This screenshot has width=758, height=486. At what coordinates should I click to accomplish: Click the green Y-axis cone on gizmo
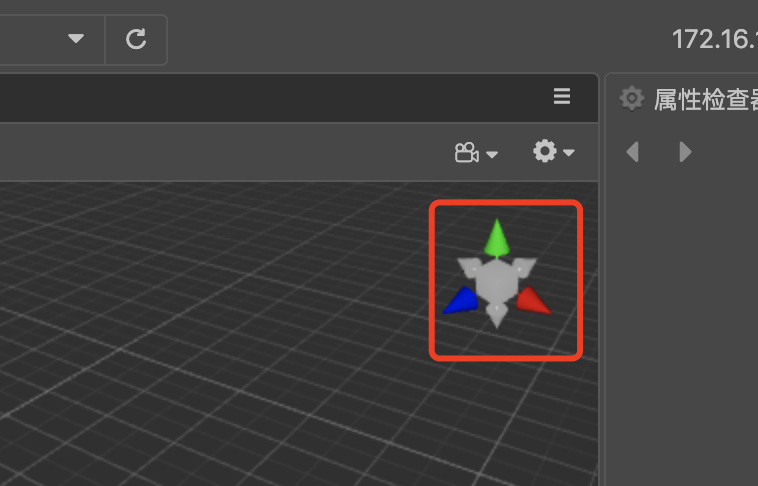pos(496,238)
